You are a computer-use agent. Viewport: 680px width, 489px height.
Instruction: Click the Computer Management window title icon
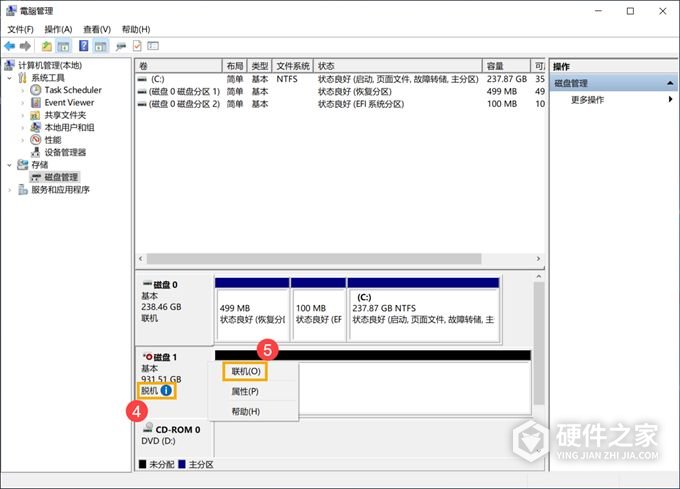pos(11,11)
